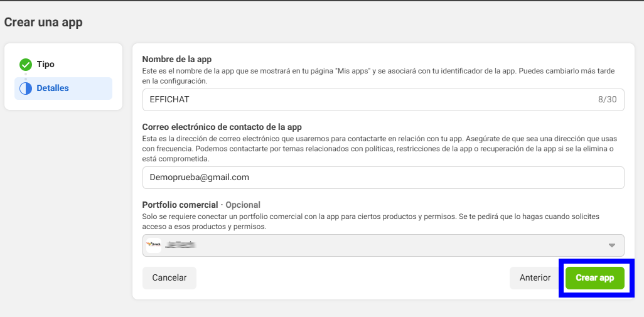The height and width of the screenshot is (317, 644).
Task: Click the 8/30 character counter text
Action: 607,100
